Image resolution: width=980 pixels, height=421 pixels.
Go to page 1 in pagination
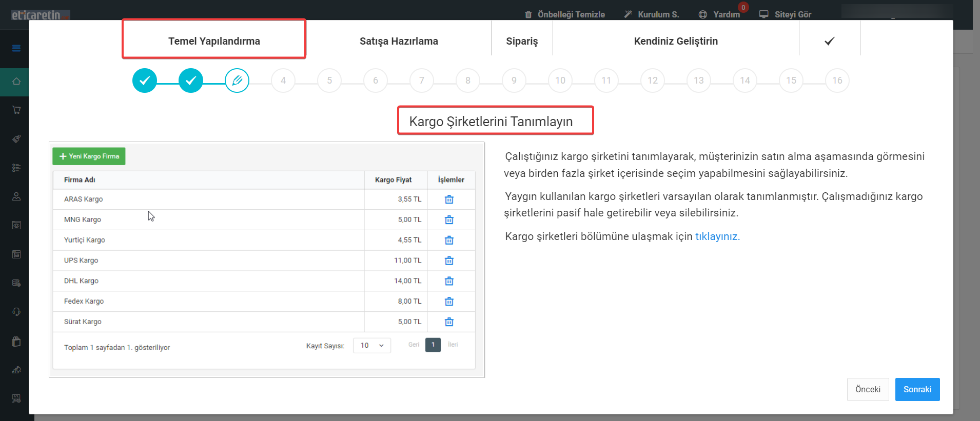pos(433,345)
